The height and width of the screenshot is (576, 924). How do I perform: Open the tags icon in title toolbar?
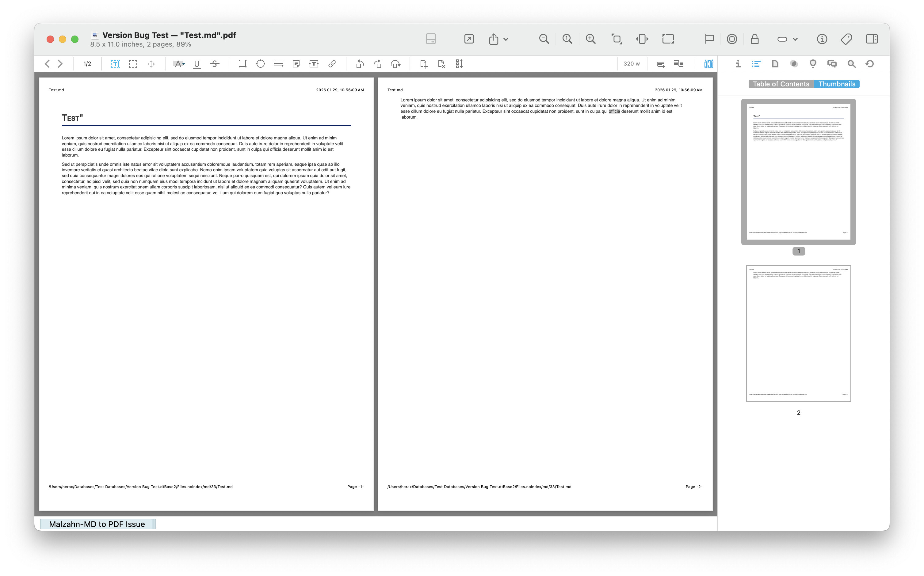(x=846, y=39)
